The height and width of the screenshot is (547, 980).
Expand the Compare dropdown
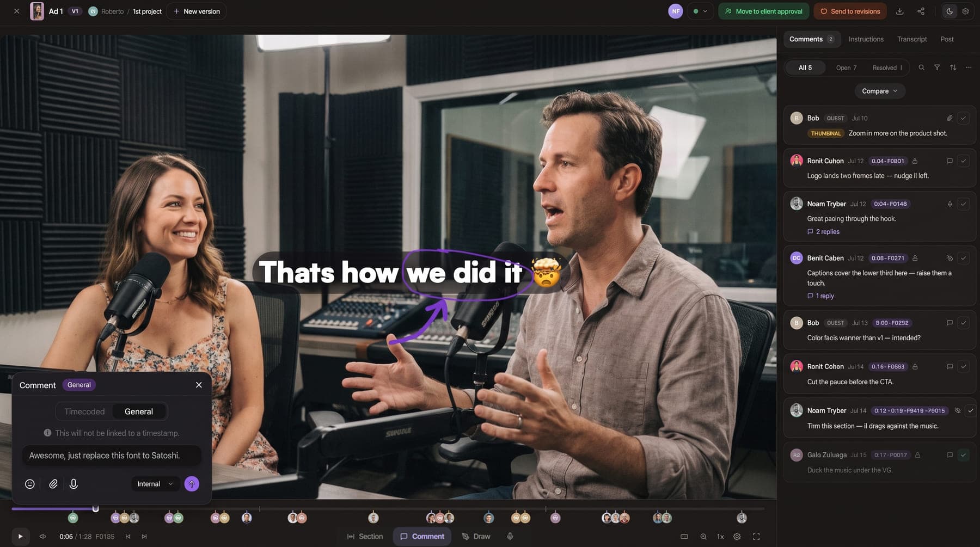(880, 91)
